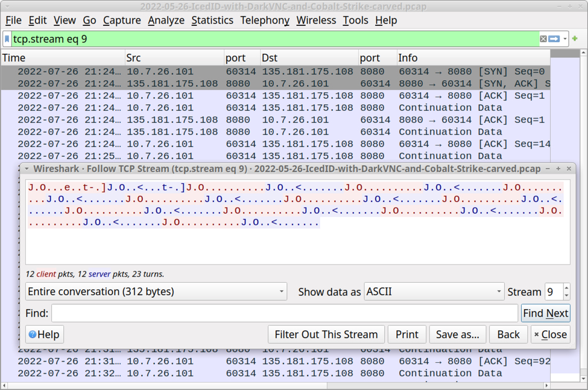This screenshot has width=588, height=390.
Task: Select the 21:32 Continuation Data packet row
Action: pyautogui.click(x=276, y=373)
